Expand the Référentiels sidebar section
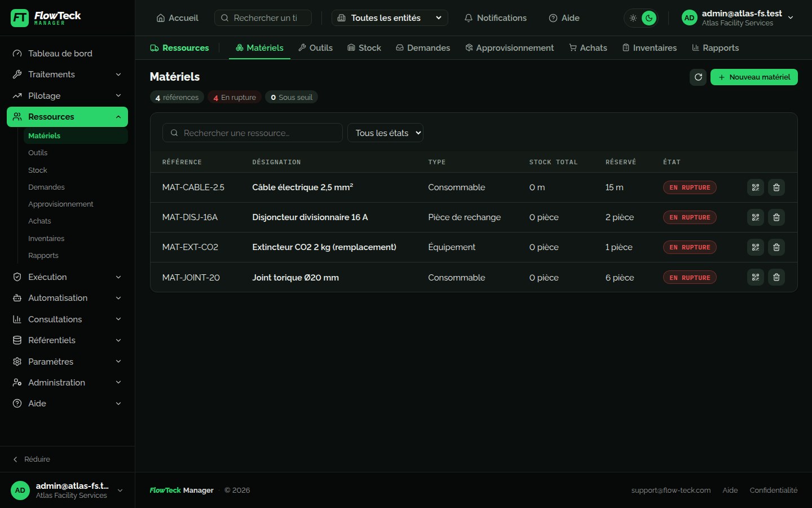Viewport: 812px width, 508px height. (x=67, y=340)
